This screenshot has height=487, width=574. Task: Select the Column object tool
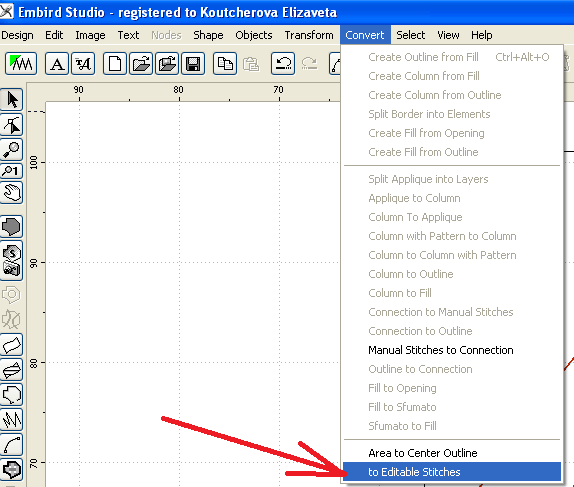coord(12,345)
